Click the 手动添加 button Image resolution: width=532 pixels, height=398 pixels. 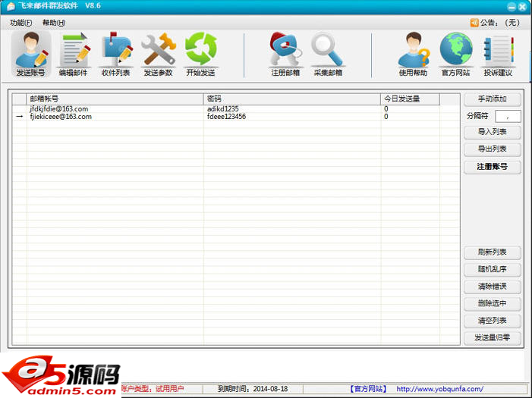click(493, 99)
